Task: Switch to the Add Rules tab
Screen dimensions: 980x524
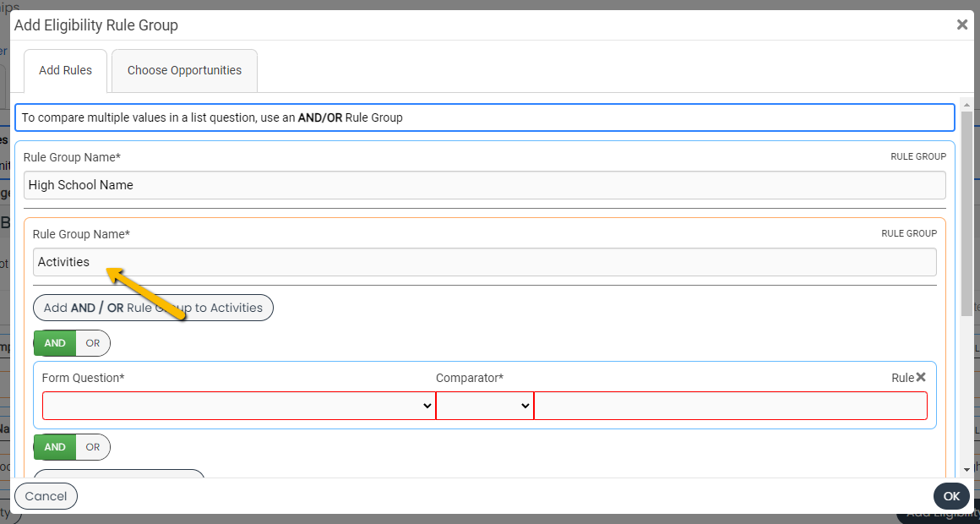Action: point(65,71)
